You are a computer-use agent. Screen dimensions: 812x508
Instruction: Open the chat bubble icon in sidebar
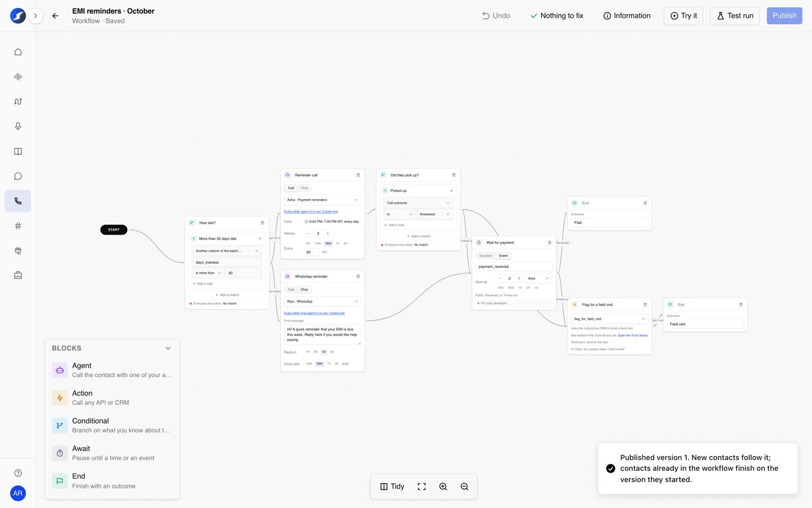[x=18, y=176]
